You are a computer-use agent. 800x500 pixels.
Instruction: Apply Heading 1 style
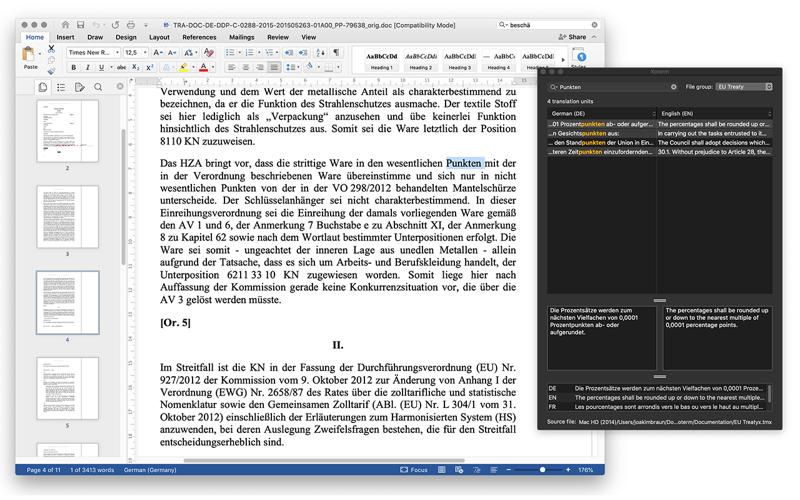[x=382, y=61]
